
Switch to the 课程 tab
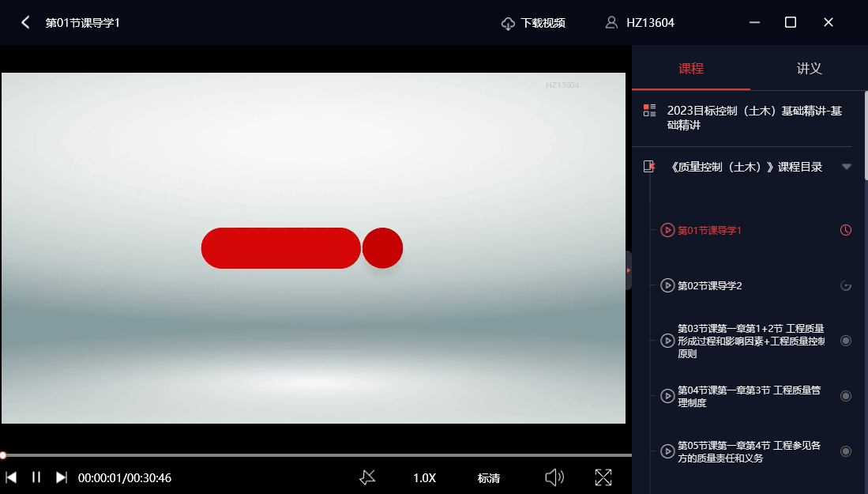tap(690, 69)
